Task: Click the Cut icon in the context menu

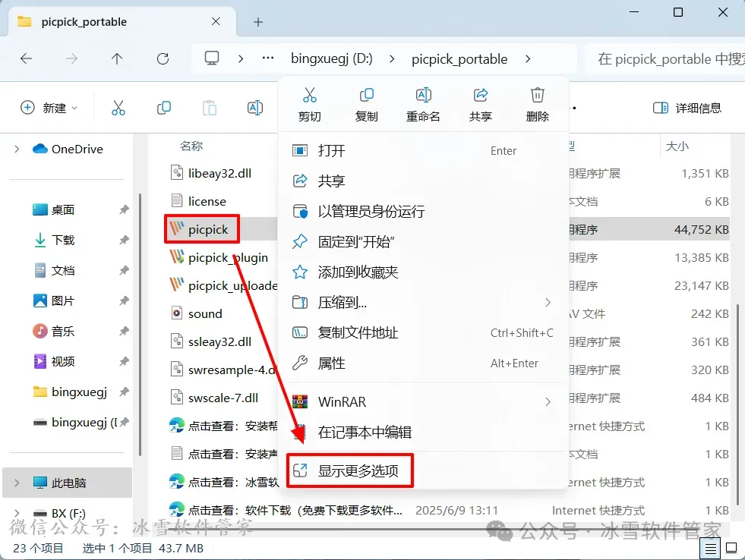Action: 310,96
